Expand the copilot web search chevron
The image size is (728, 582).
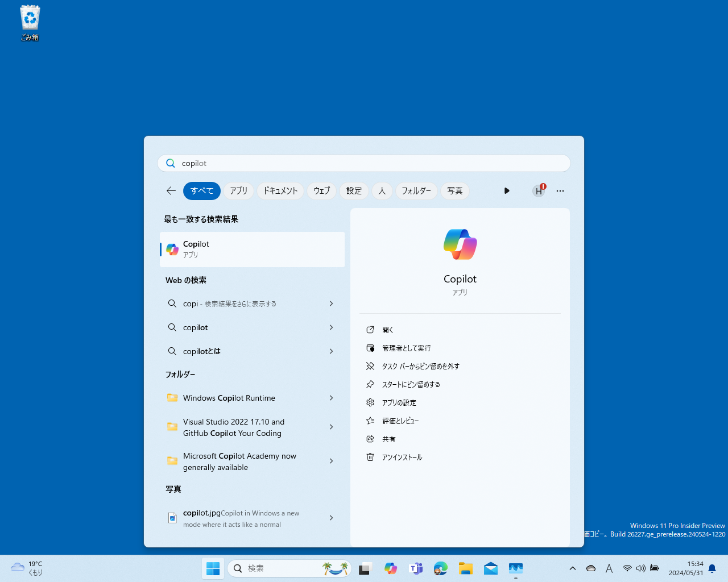(331, 327)
